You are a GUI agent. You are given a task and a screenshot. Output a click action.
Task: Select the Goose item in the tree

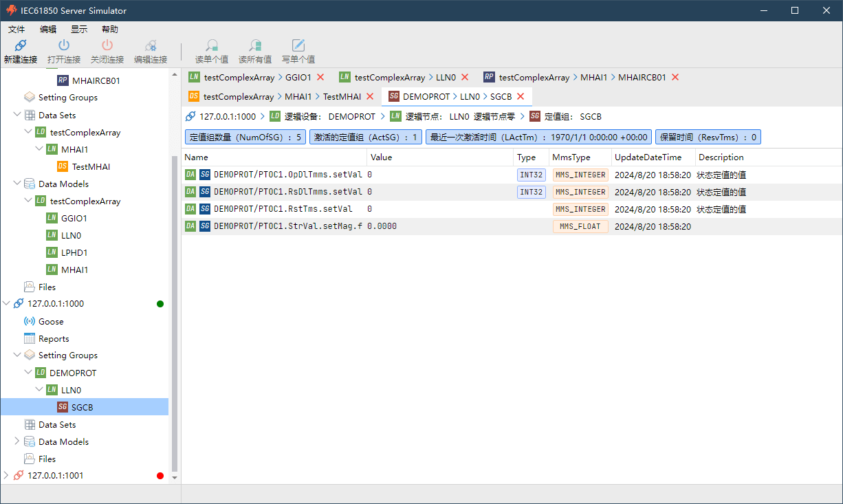(51, 321)
